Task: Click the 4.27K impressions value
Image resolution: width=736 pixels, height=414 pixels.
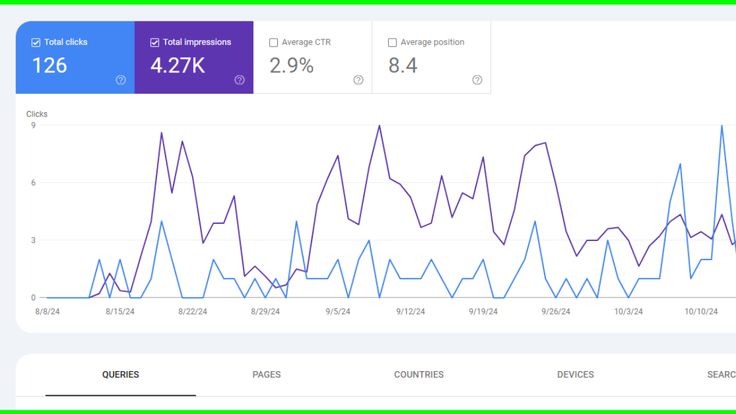Action: pos(177,66)
